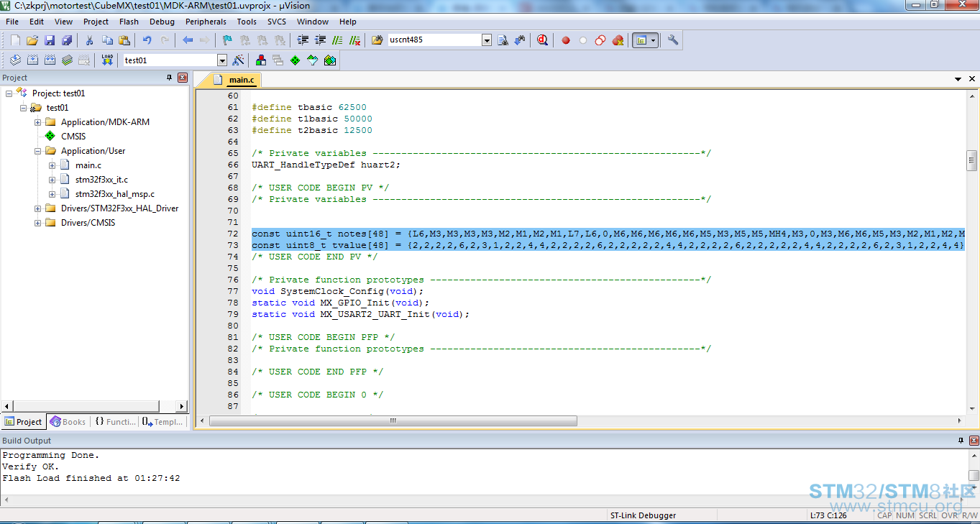
Task: Open the Pack Installer icon
Action: (x=329, y=60)
